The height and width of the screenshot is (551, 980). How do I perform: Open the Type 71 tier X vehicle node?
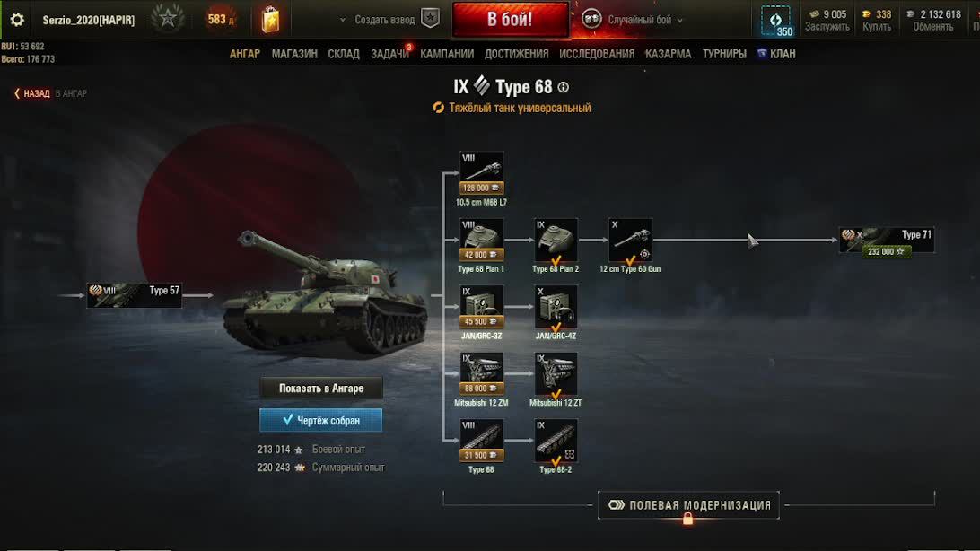887,241
